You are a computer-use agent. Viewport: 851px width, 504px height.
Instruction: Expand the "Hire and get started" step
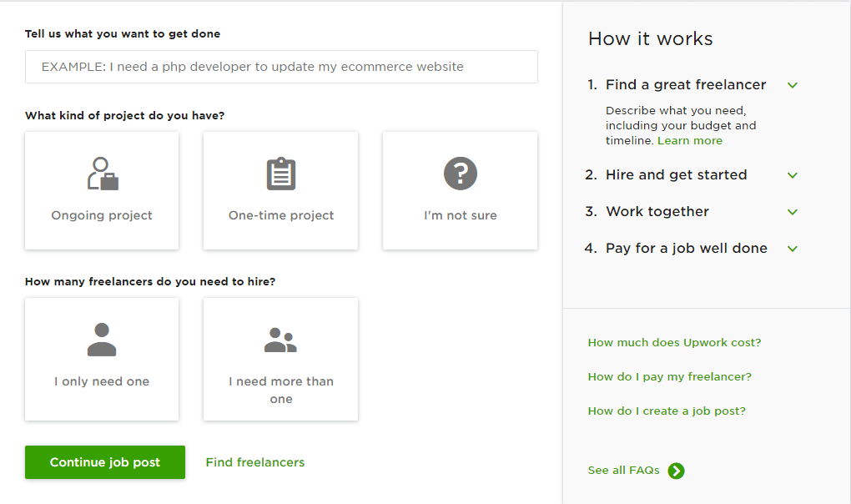pyautogui.click(x=793, y=175)
